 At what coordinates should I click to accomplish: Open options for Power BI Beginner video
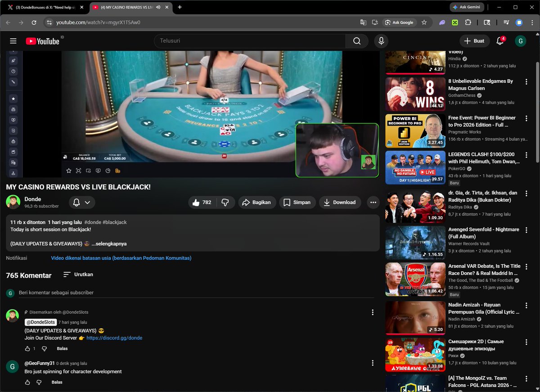pos(526,118)
